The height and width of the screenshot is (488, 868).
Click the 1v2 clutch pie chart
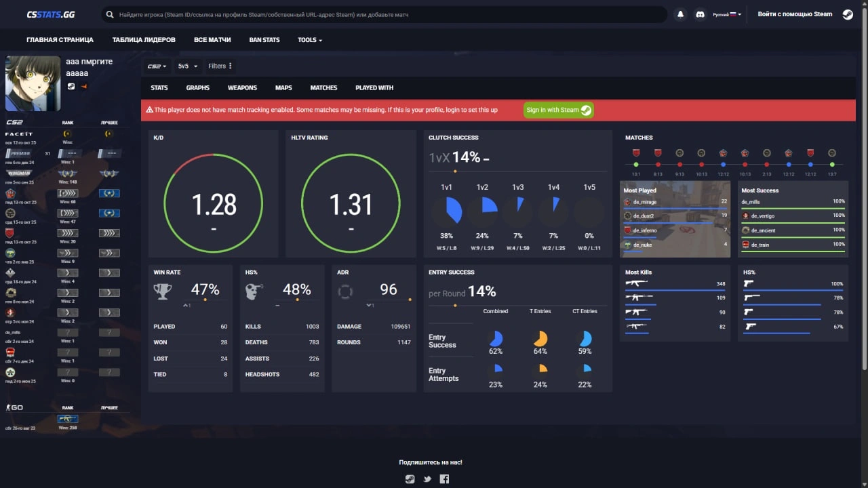point(482,211)
